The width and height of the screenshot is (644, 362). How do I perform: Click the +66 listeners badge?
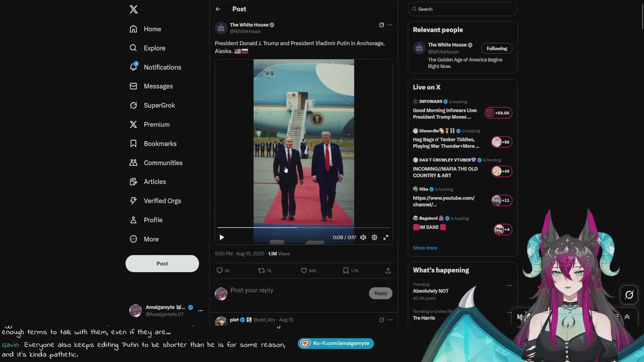click(x=502, y=142)
